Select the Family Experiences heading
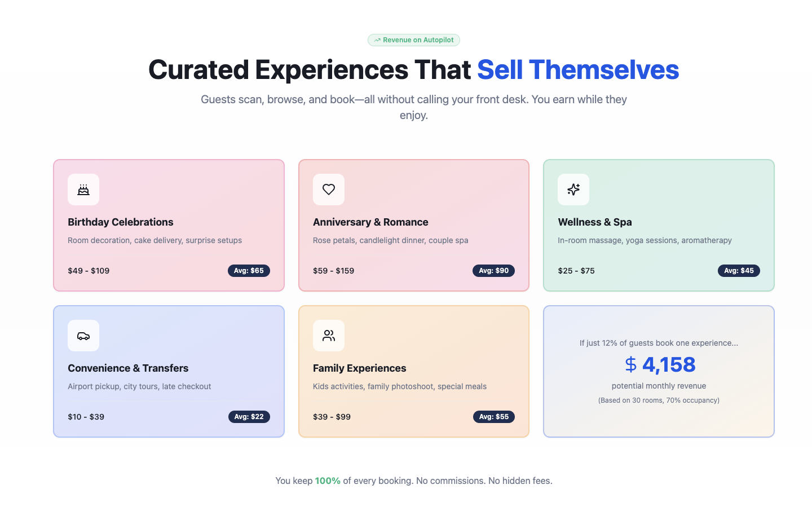The image size is (812, 511). (x=359, y=368)
